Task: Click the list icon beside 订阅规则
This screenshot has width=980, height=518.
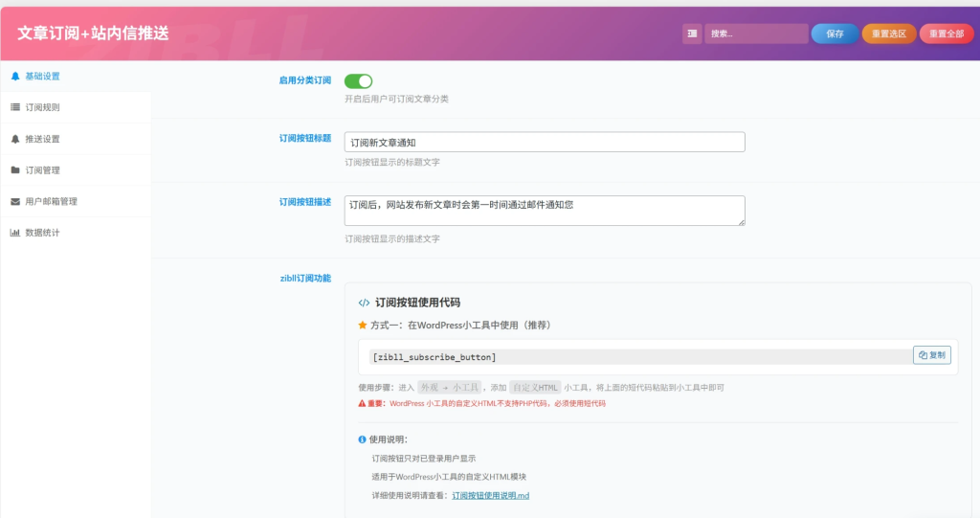Action: (x=15, y=107)
